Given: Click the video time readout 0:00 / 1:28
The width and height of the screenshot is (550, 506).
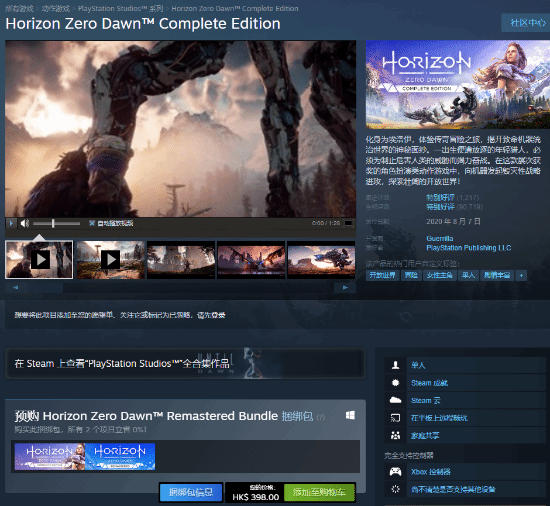Looking at the screenshot, I should pos(326,223).
